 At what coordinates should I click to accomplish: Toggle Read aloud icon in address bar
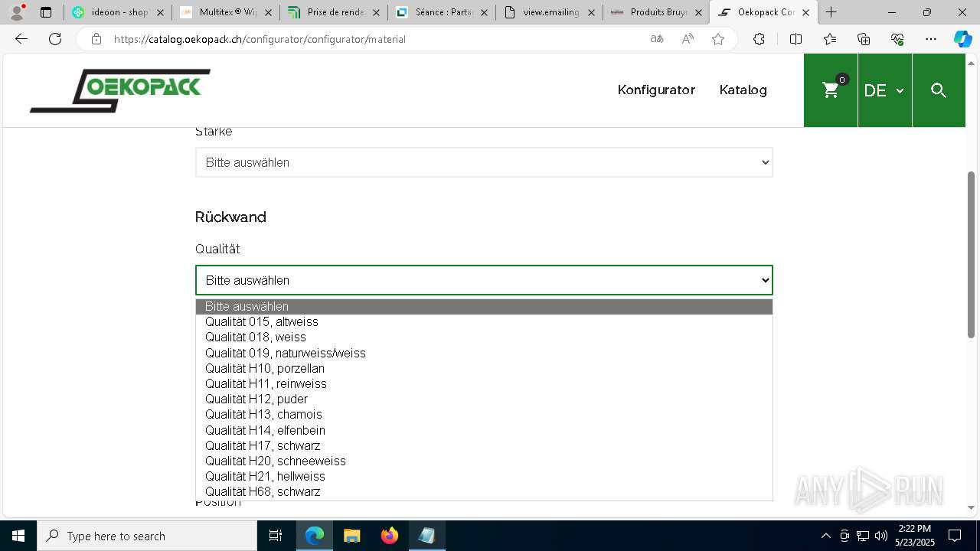[688, 39]
